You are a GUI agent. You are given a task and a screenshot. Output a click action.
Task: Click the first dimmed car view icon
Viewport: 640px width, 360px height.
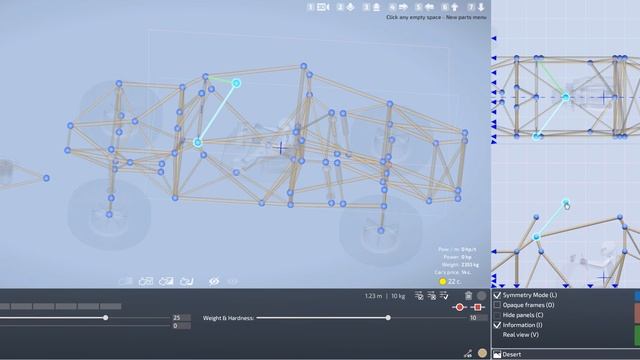tap(126, 281)
